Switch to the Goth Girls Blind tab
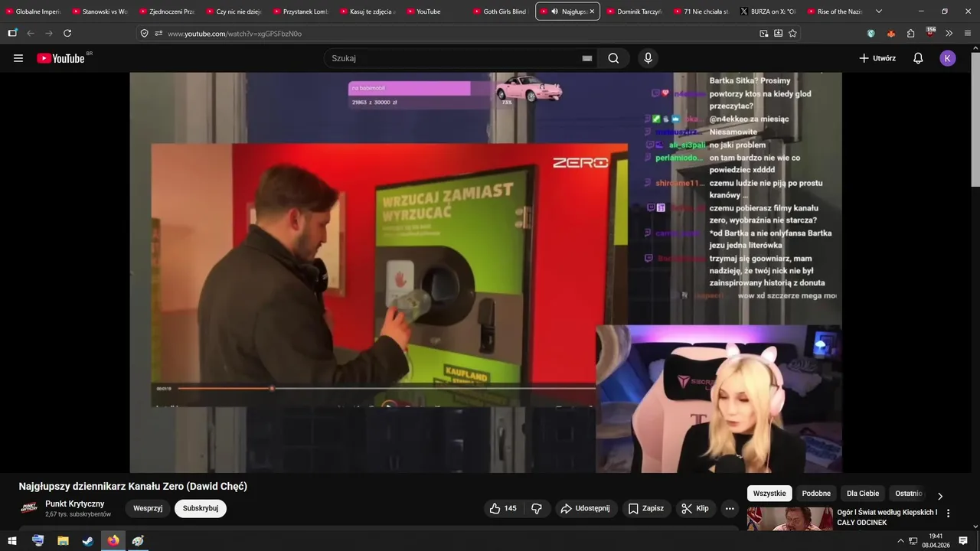 (x=501, y=11)
